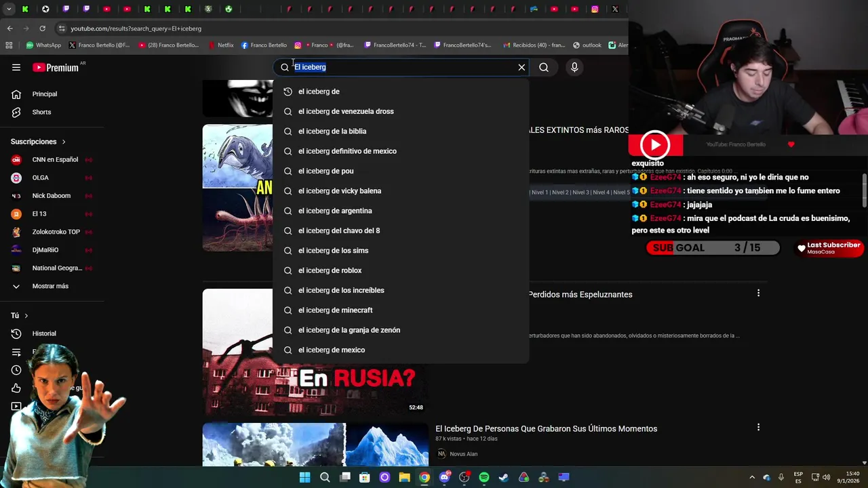The width and height of the screenshot is (868, 488).
Task: Open Zolokotroko TOP channel subscription
Action: pyautogui.click(x=52, y=232)
